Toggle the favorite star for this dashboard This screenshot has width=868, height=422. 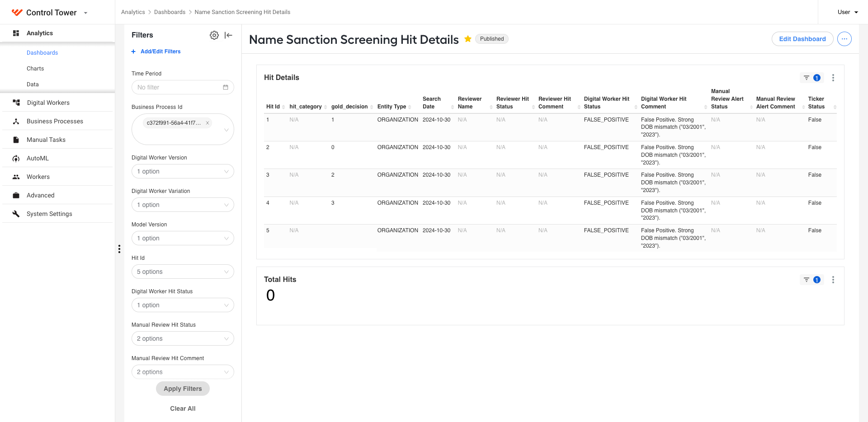click(468, 39)
